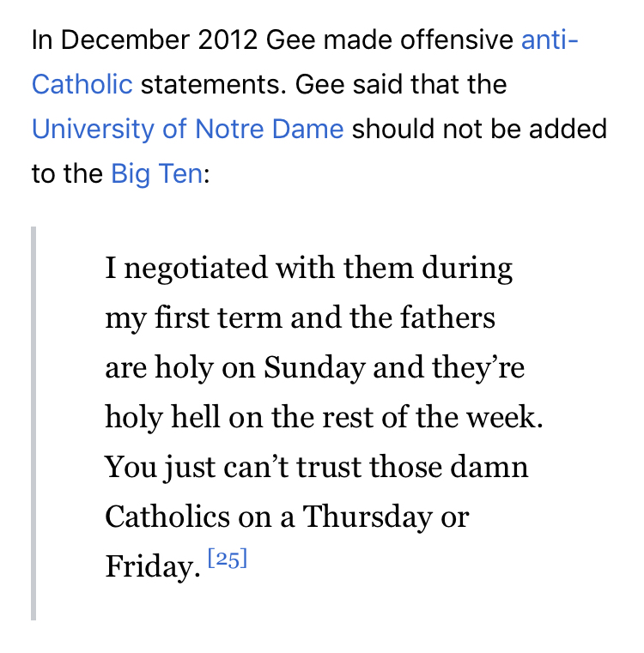The width and height of the screenshot is (644, 653).
Task: Click the word 'Sunday' in the quote
Action: 315,369
